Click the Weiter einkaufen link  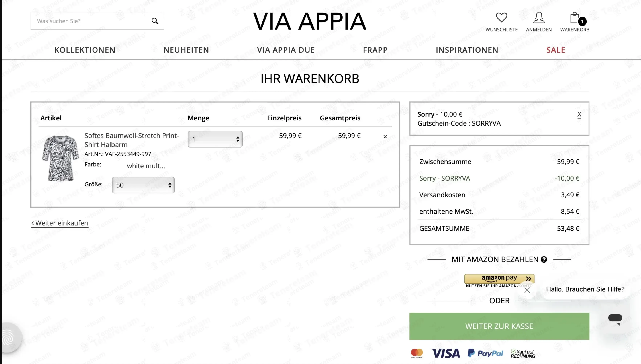point(60,223)
